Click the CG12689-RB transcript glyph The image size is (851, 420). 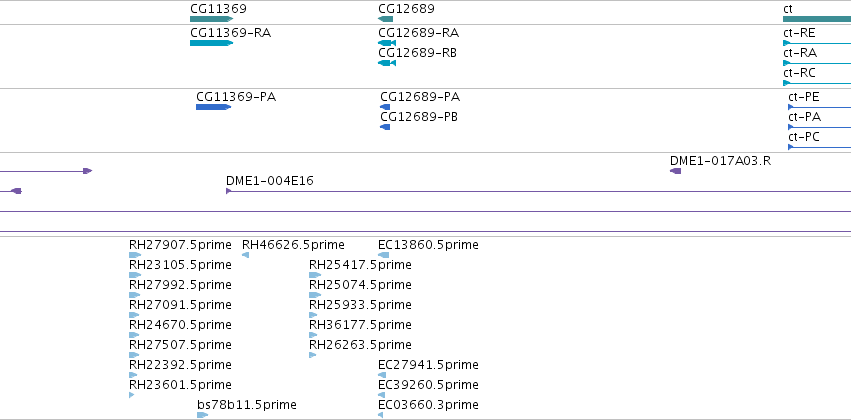click(x=387, y=63)
